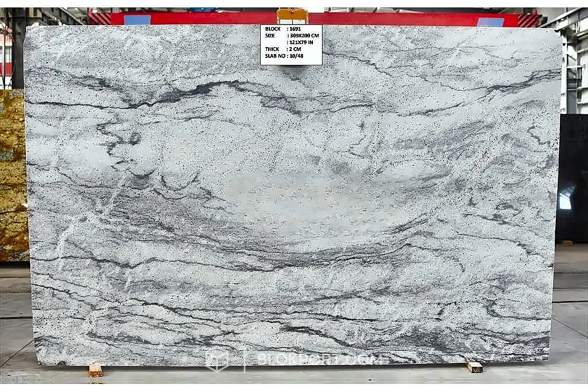Click the red-white hazard stripes at top right
The image size is (588, 392).
coord(528,20)
